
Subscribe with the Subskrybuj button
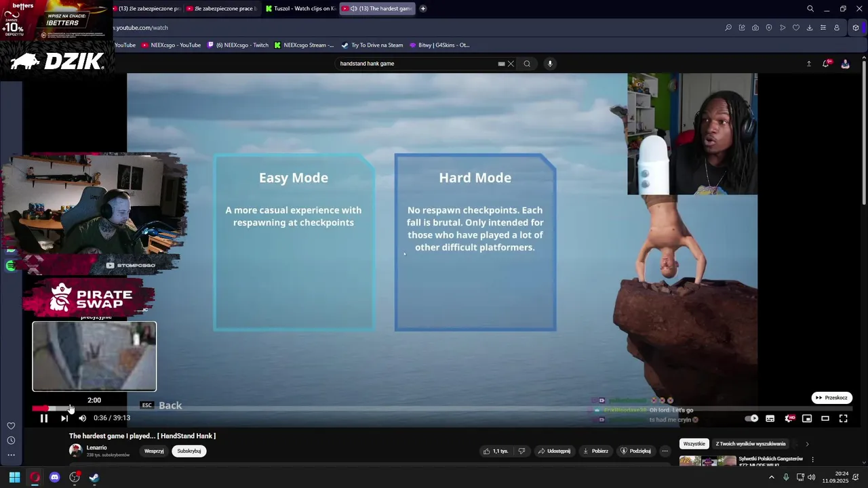click(189, 451)
